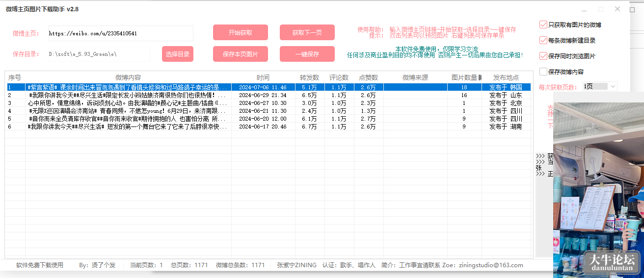
Task: Select the post starting #我跟你讲我今天##尽兴生活#限定长发
Action: point(128,95)
